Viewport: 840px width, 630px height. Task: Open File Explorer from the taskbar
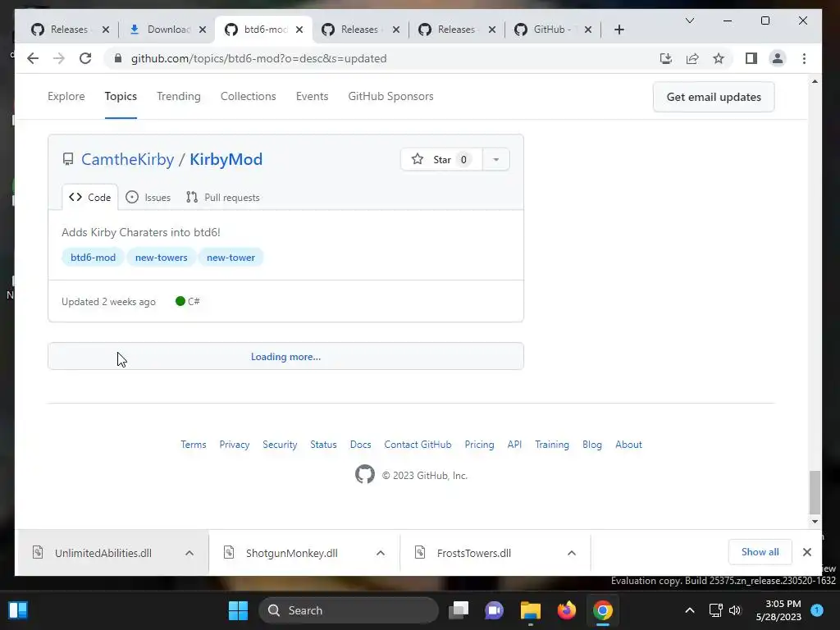pos(531,610)
